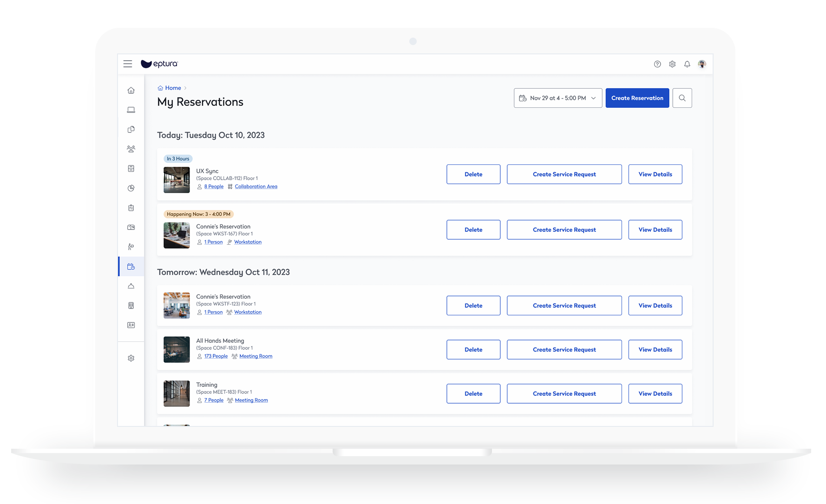This screenshot has height=504, width=826.
Task: Select the reservations calendar icon in sidebar
Action: (x=131, y=266)
